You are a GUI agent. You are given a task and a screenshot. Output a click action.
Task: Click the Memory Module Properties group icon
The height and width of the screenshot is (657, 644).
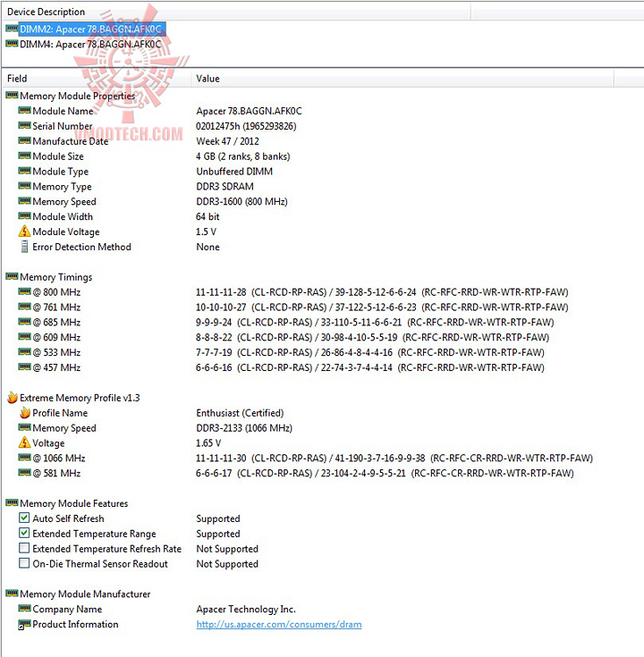point(12,95)
